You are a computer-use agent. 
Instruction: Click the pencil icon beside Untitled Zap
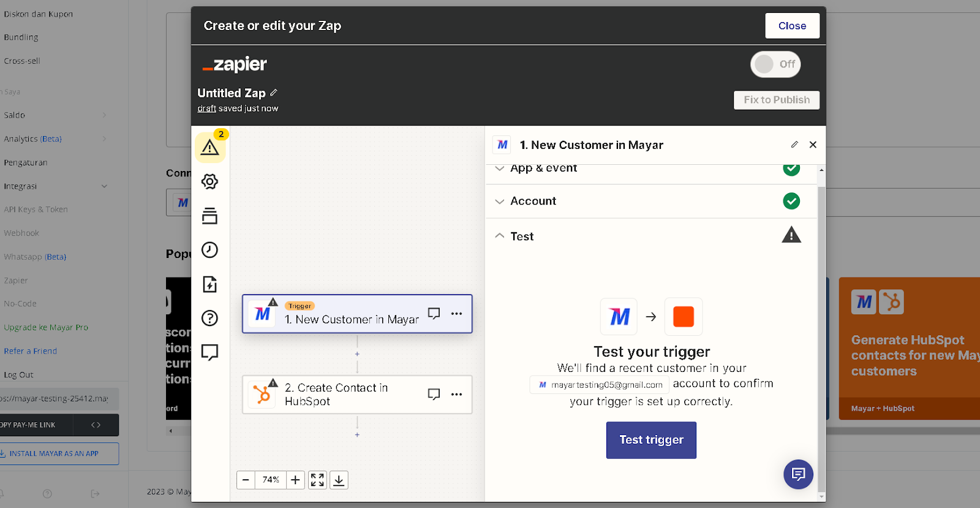274,93
